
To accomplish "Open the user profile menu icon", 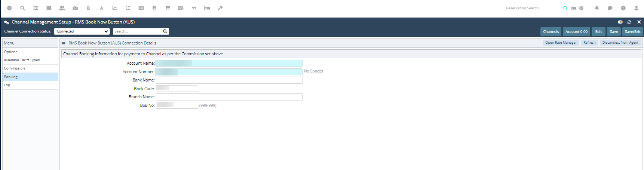I will [636, 8].
